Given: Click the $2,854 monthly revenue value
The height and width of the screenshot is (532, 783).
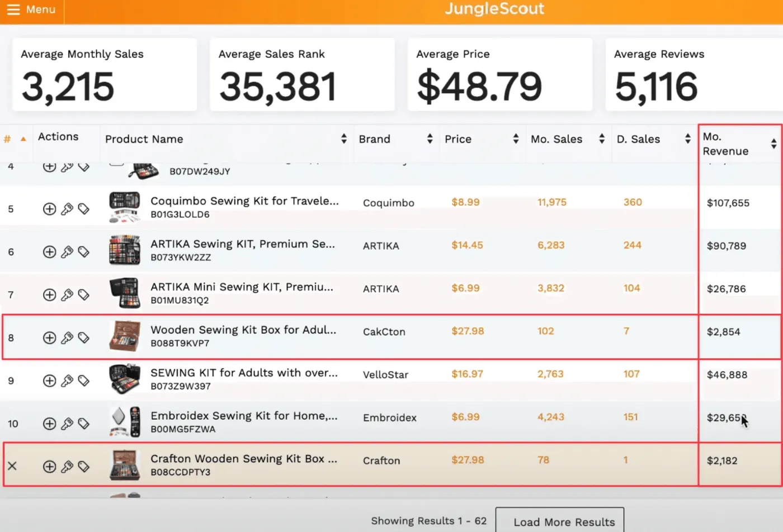Looking at the screenshot, I should pos(724,332).
